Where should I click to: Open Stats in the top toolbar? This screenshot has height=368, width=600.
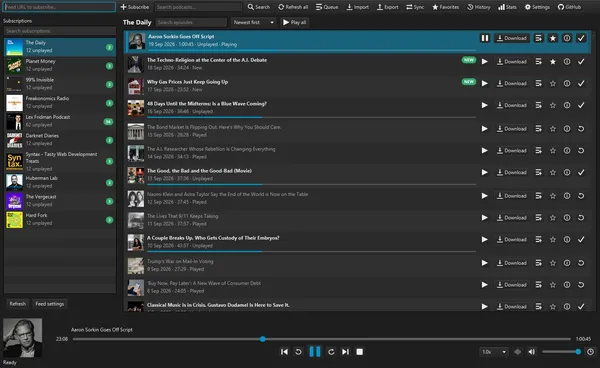507,7
